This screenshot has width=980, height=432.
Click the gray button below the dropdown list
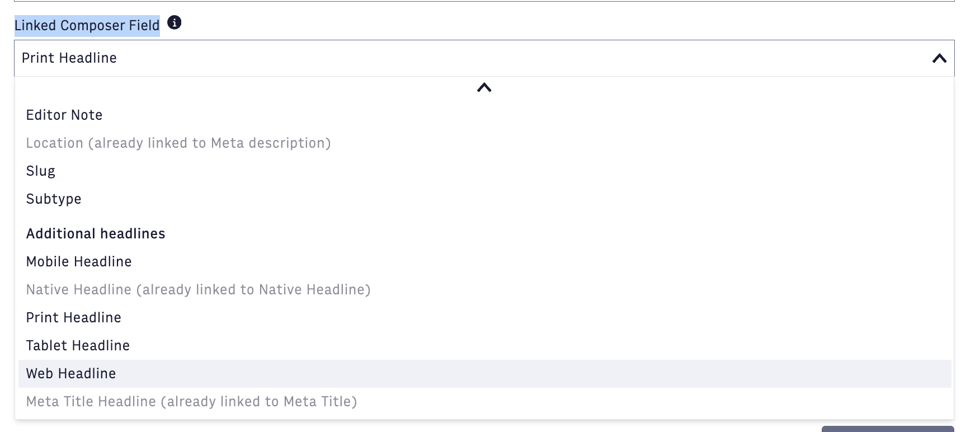point(888,429)
